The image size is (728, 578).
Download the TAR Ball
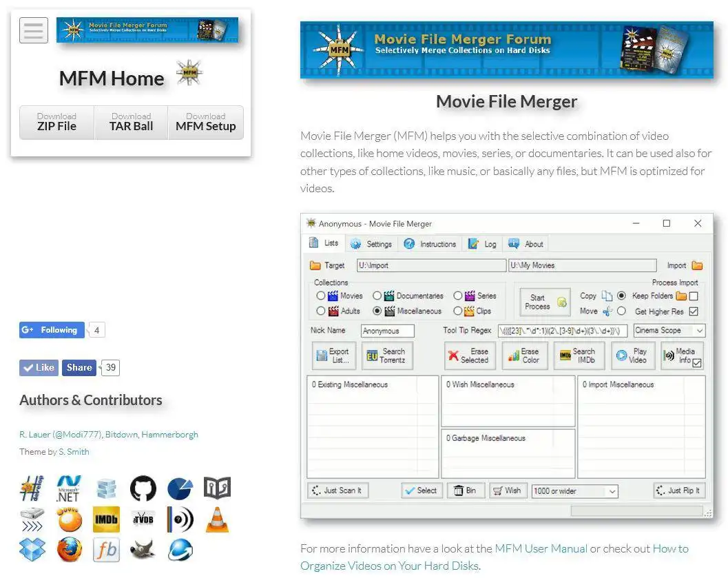[x=132, y=123]
